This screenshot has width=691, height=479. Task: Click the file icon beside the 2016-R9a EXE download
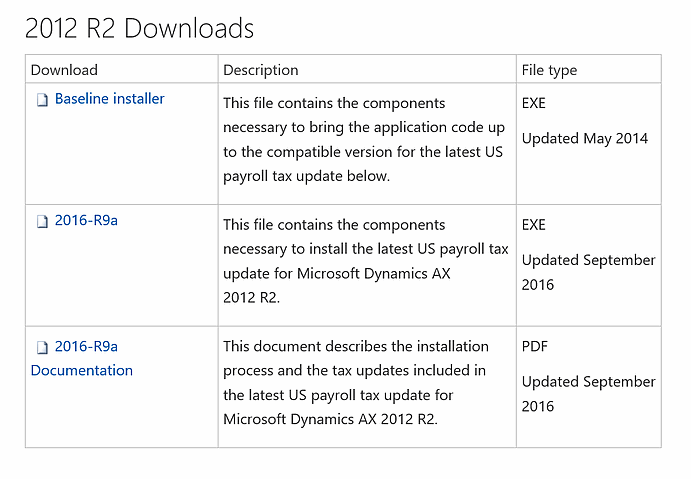[x=42, y=222]
